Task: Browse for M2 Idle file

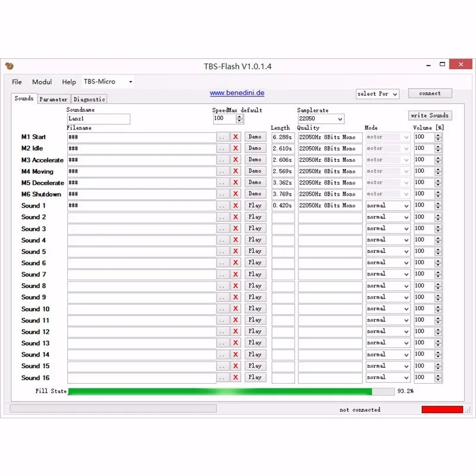Action: click(223, 148)
